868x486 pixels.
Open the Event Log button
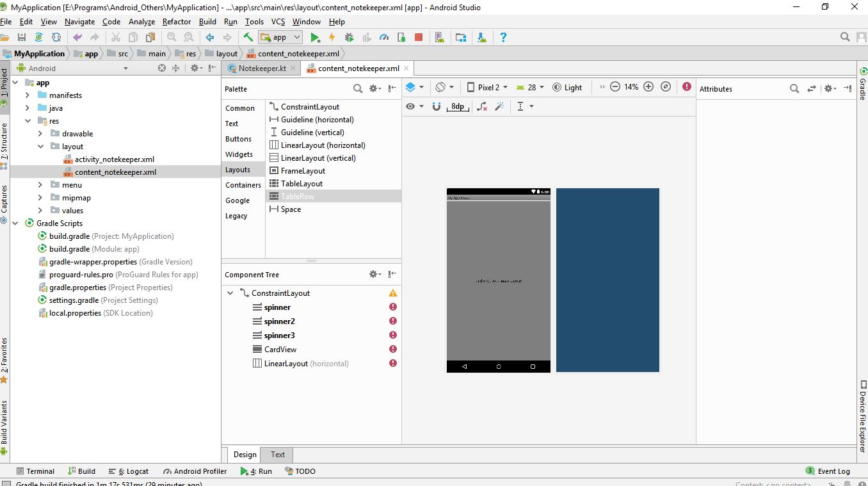click(x=828, y=471)
